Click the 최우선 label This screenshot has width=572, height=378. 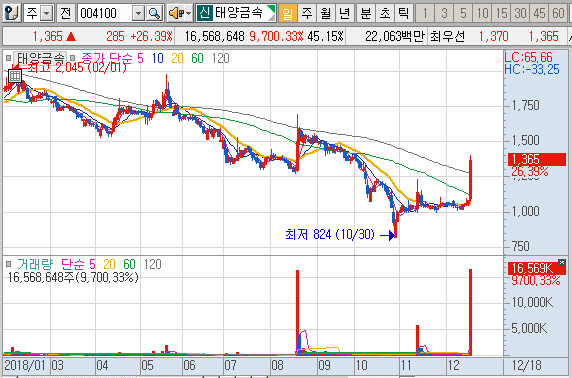tap(448, 36)
